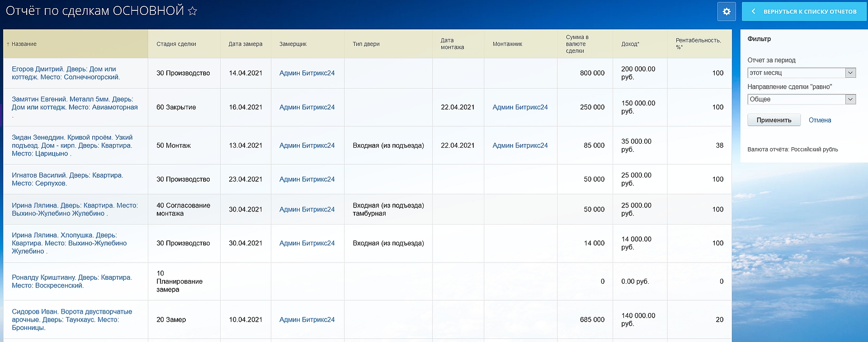
Task: Open Админ Битрикс24 installer in Замятин row
Action: click(520, 108)
